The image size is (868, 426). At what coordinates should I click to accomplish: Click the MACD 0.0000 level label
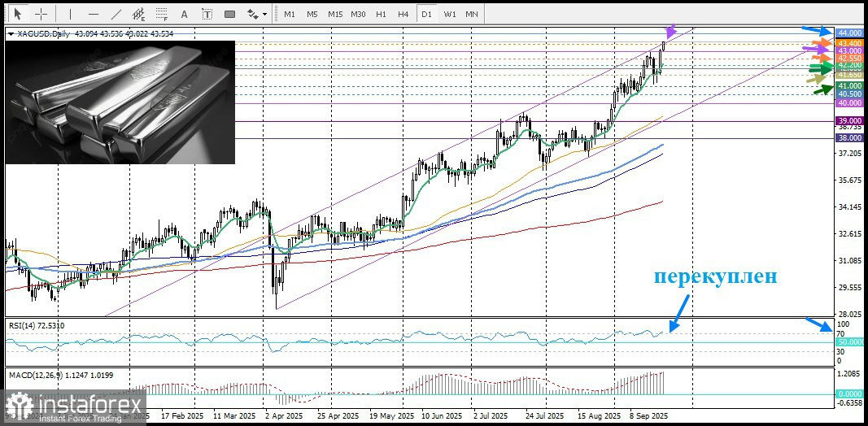click(x=849, y=394)
